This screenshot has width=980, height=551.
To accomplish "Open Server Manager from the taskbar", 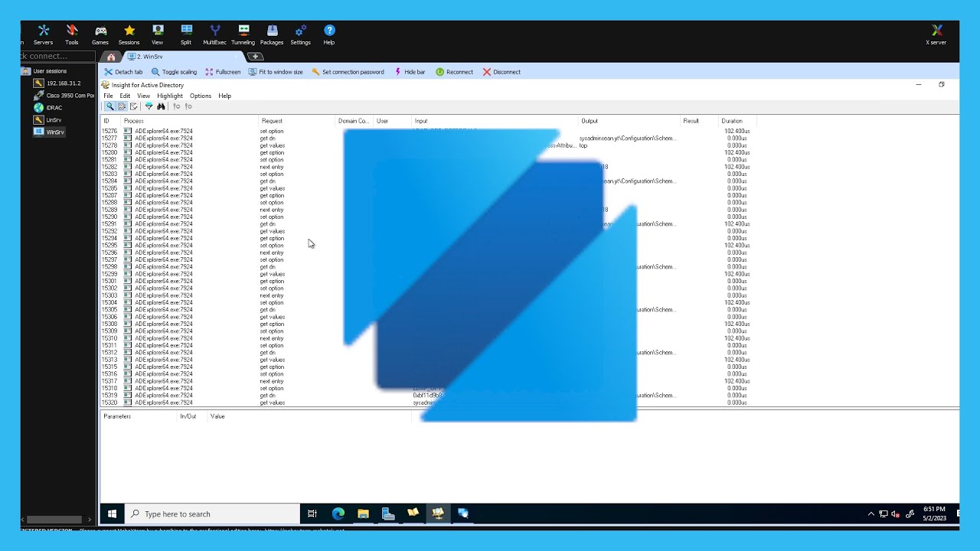I will (x=388, y=514).
